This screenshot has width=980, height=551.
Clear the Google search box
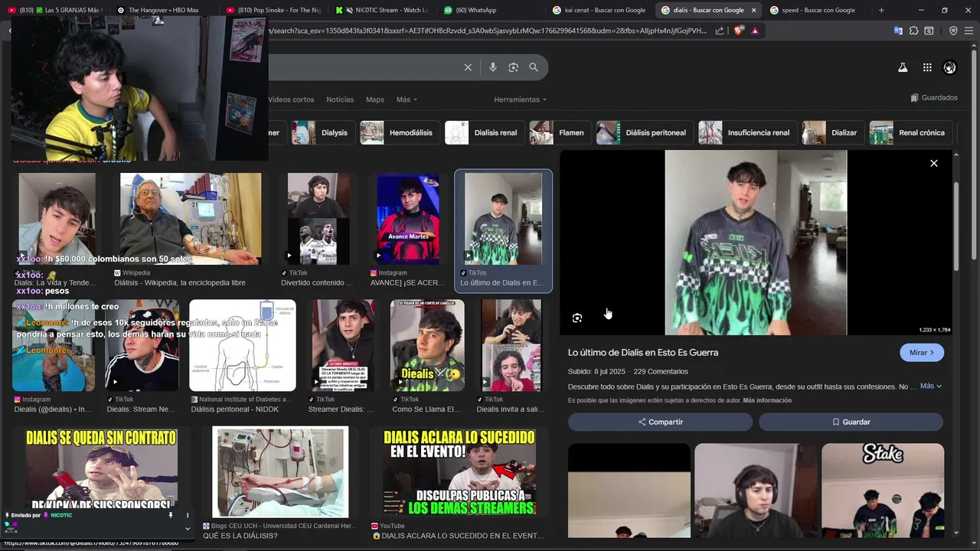[468, 67]
